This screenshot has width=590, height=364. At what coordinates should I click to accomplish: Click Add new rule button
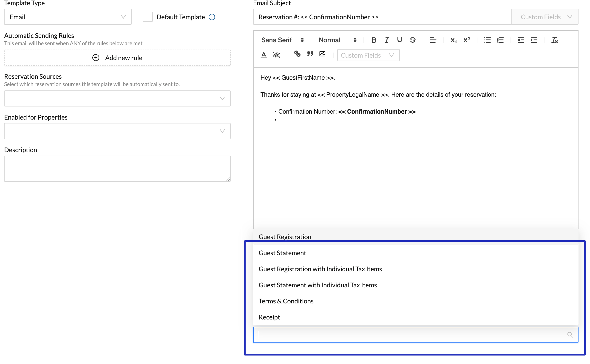point(117,58)
